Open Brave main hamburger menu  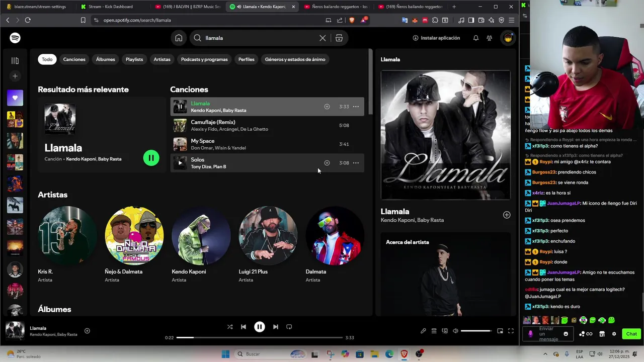pyautogui.click(x=511, y=20)
